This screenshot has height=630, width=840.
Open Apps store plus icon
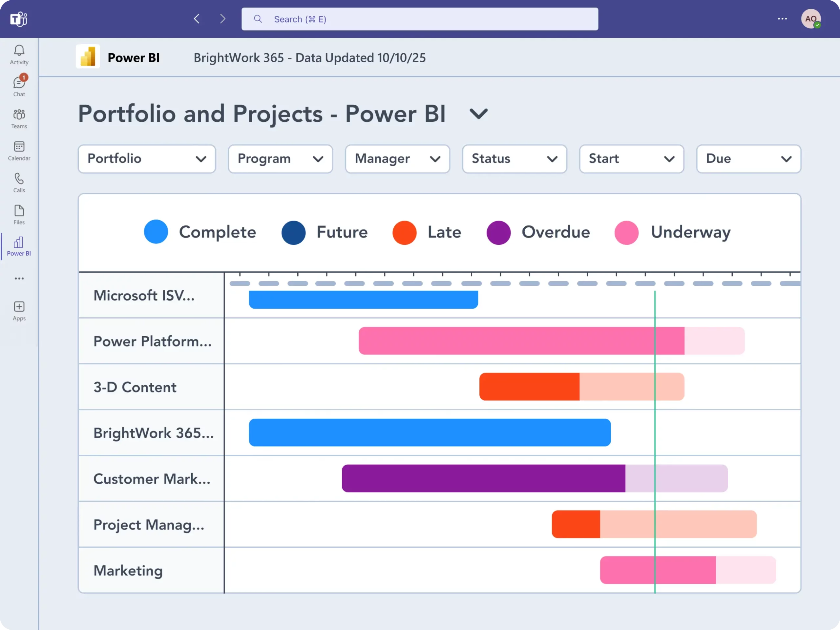pyautogui.click(x=19, y=311)
